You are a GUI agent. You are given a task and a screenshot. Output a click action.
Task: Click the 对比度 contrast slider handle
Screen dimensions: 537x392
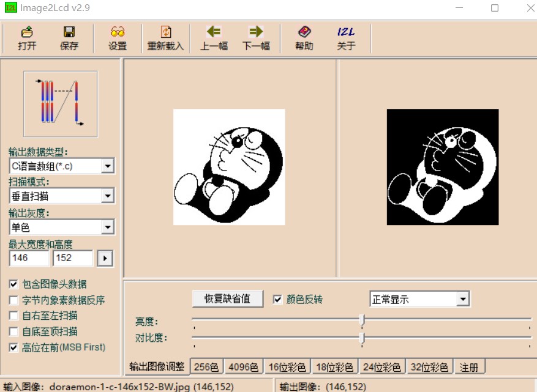[x=362, y=338]
